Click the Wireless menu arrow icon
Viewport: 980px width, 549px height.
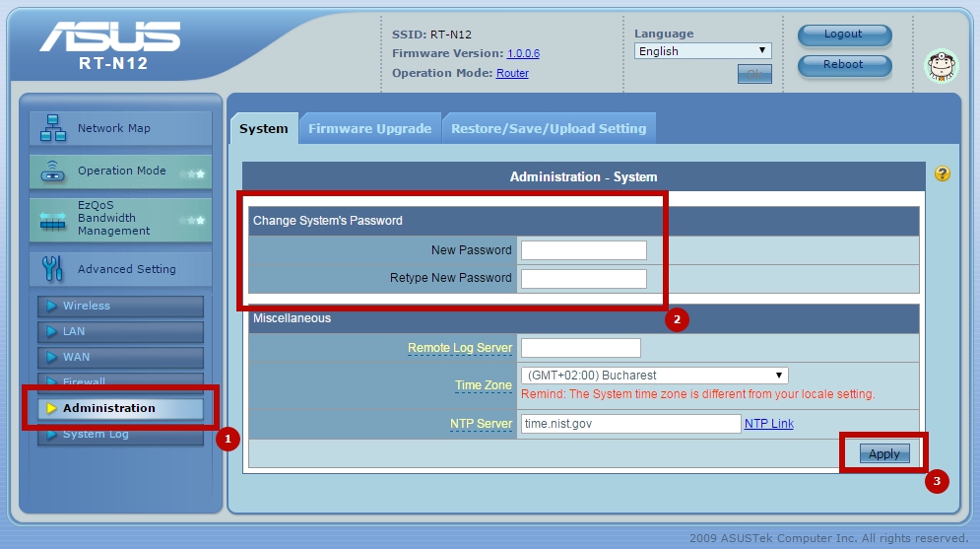point(52,306)
